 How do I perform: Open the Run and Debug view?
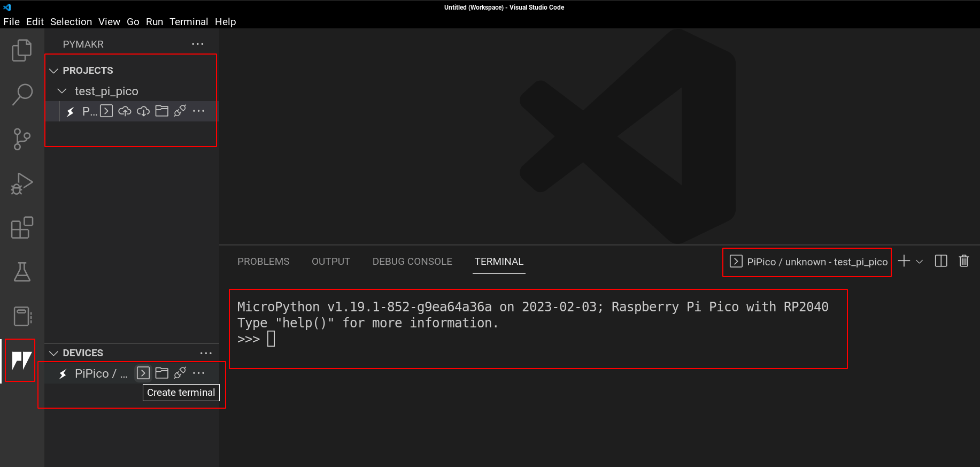tap(22, 183)
